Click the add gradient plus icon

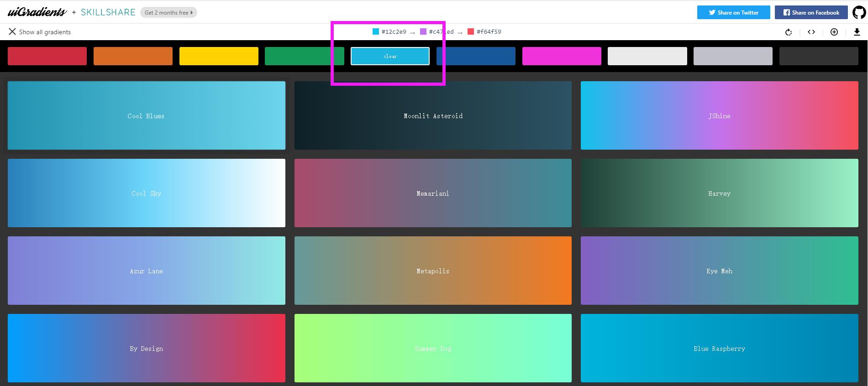(x=834, y=32)
